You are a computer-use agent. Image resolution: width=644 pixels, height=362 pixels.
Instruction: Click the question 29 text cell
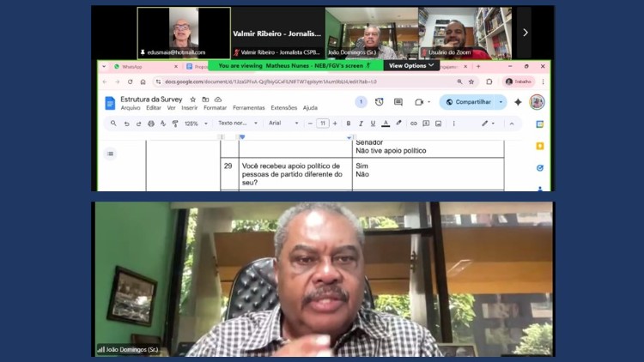click(295, 174)
